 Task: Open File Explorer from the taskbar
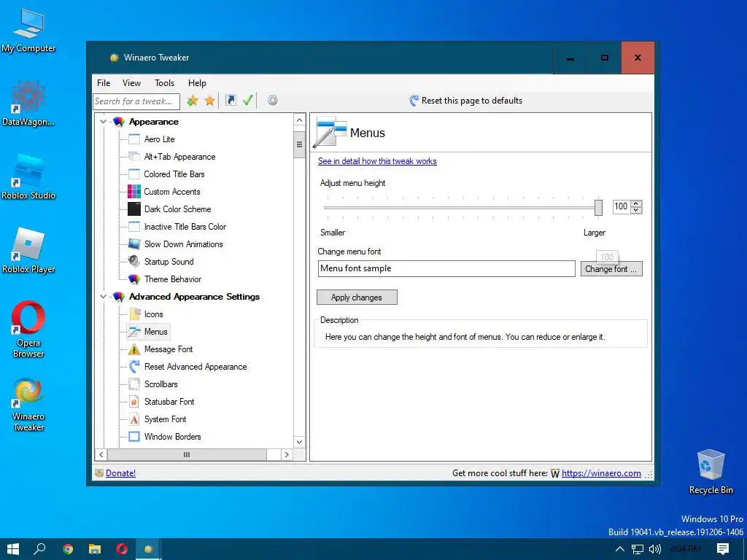click(x=95, y=549)
